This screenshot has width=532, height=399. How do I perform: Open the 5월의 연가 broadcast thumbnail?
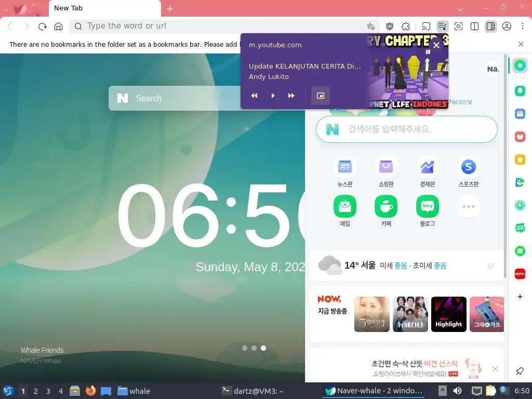372,314
